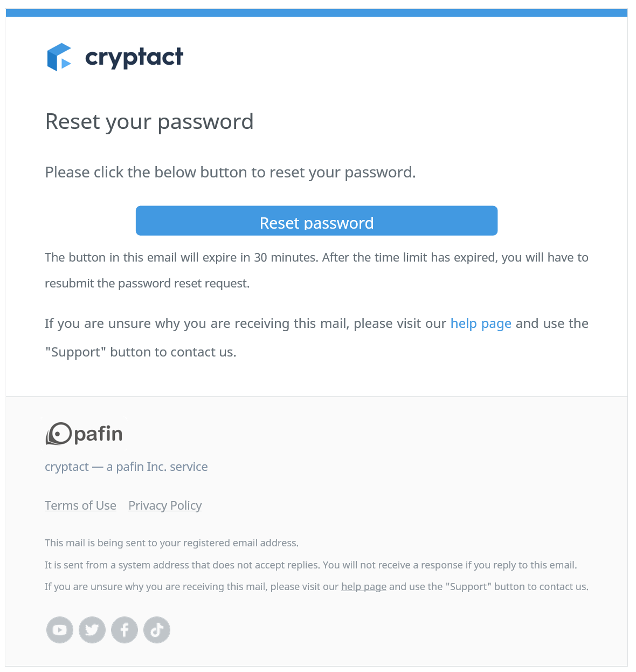The height and width of the screenshot is (672, 636).
Task: Open the YouTube social icon
Action: pos(60,630)
